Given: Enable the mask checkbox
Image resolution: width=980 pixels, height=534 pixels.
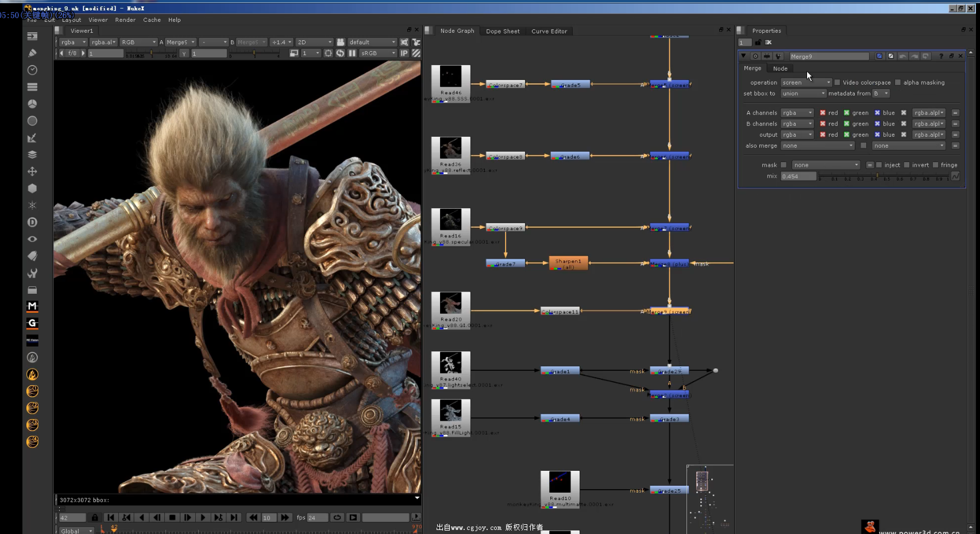Looking at the screenshot, I should [x=784, y=165].
